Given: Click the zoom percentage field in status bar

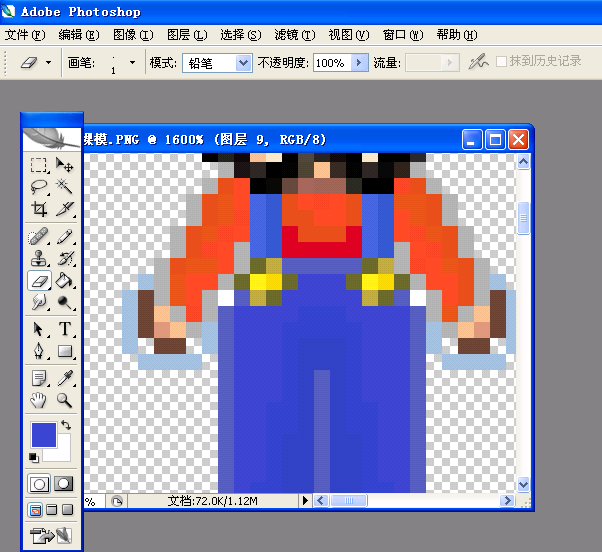Looking at the screenshot, I should 94,501.
